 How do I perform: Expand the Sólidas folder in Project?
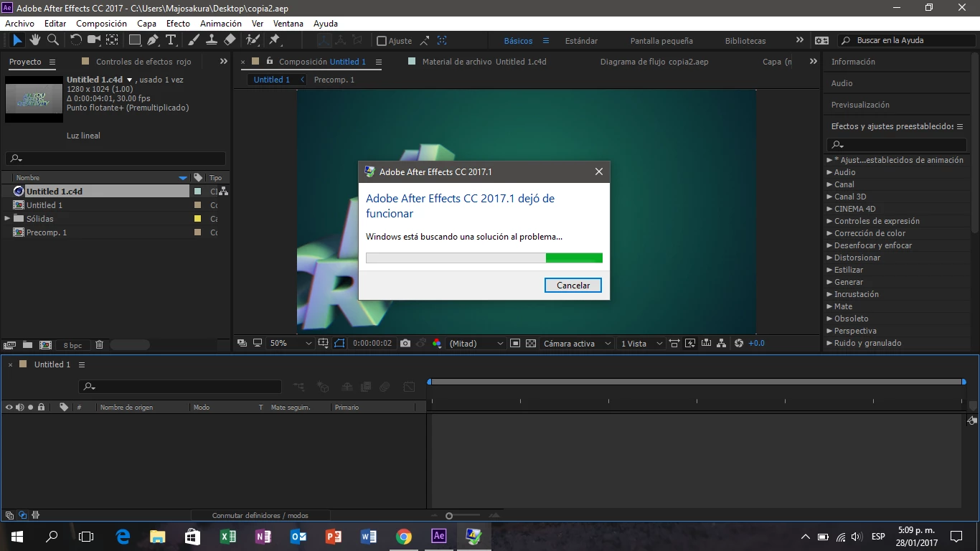(x=7, y=219)
